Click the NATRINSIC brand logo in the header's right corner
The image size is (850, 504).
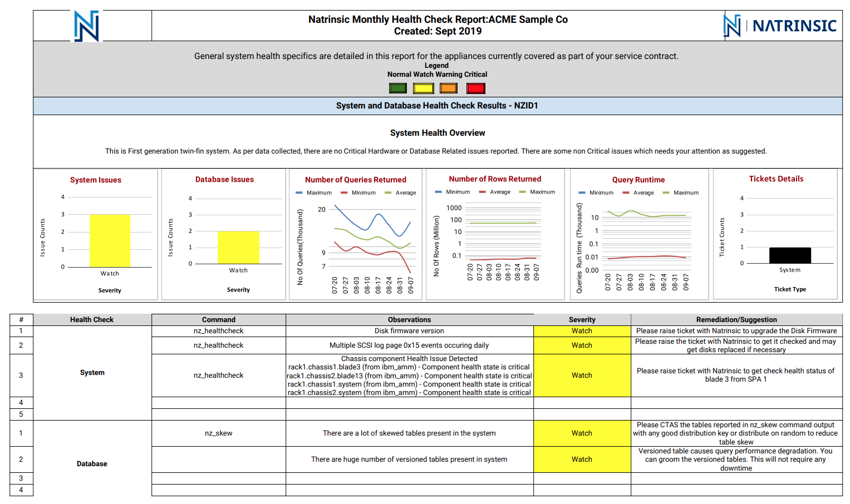[x=780, y=26]
